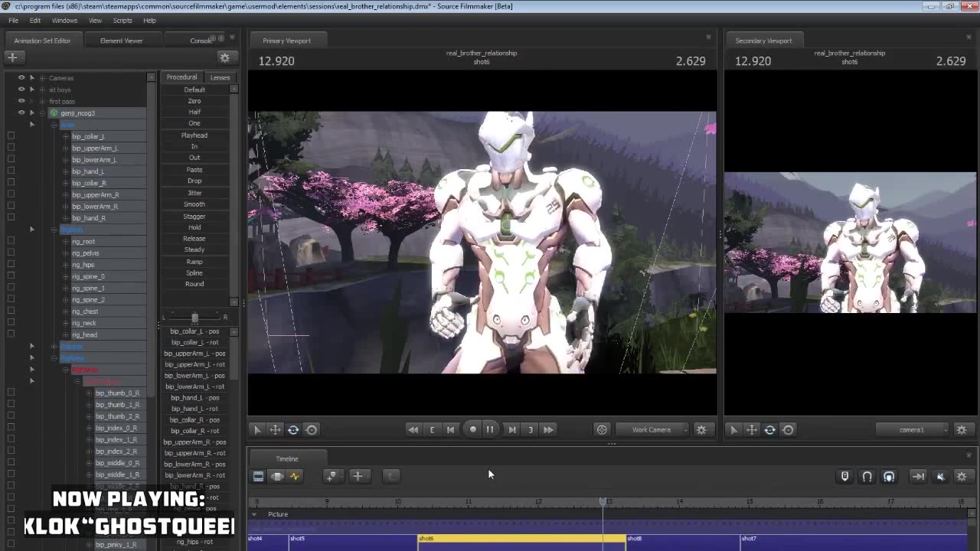Mute the timeline audio
The height and width of the screenshot is (551, 980).
coord(941,476)
